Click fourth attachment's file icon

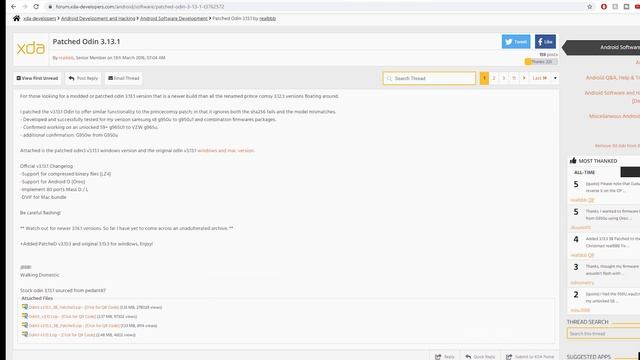(x=25, y=334)
